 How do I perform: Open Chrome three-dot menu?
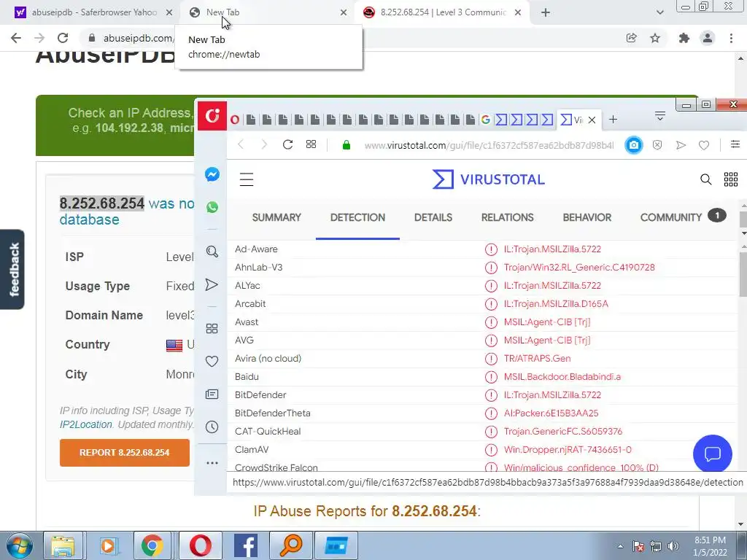[731, 38]
